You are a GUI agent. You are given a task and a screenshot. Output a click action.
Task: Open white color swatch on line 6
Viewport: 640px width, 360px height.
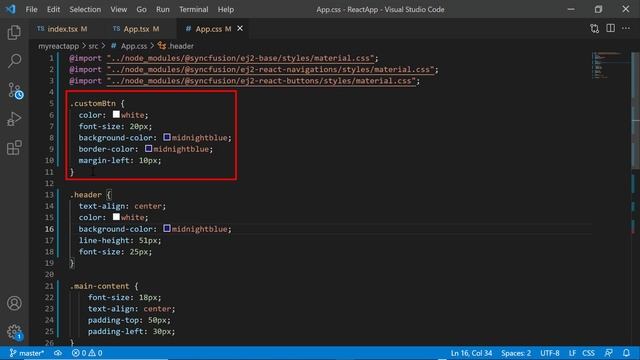coord(116,115)
